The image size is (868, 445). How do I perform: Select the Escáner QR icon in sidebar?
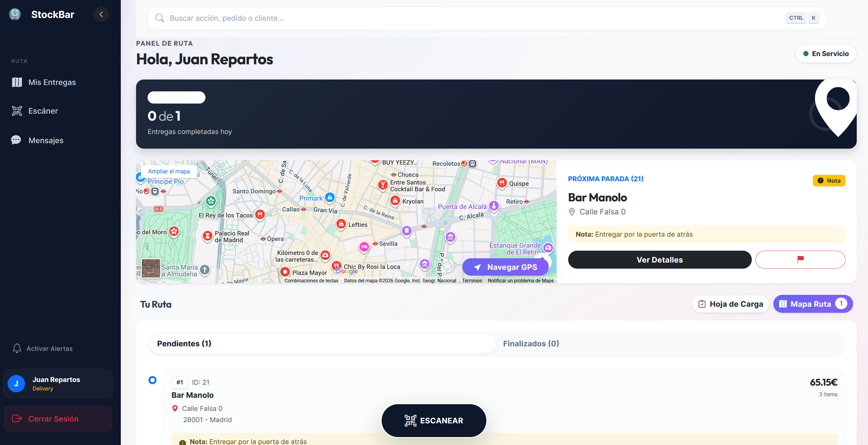point(16,111)
